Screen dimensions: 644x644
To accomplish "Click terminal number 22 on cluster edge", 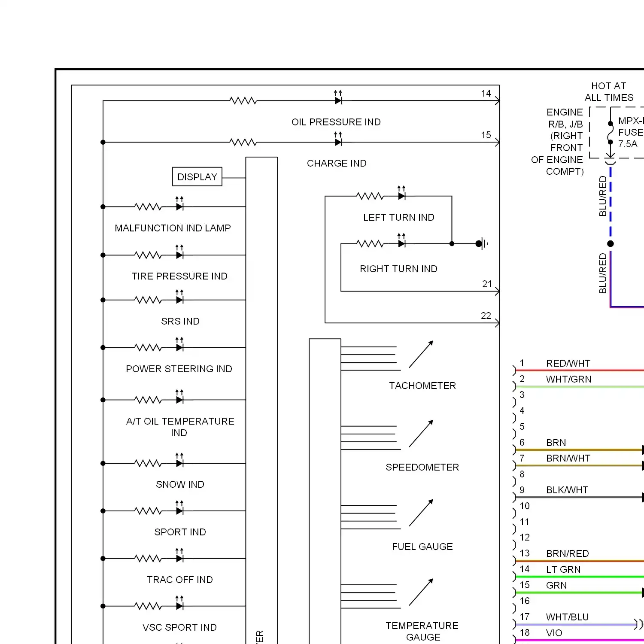I will coord(486,316).
